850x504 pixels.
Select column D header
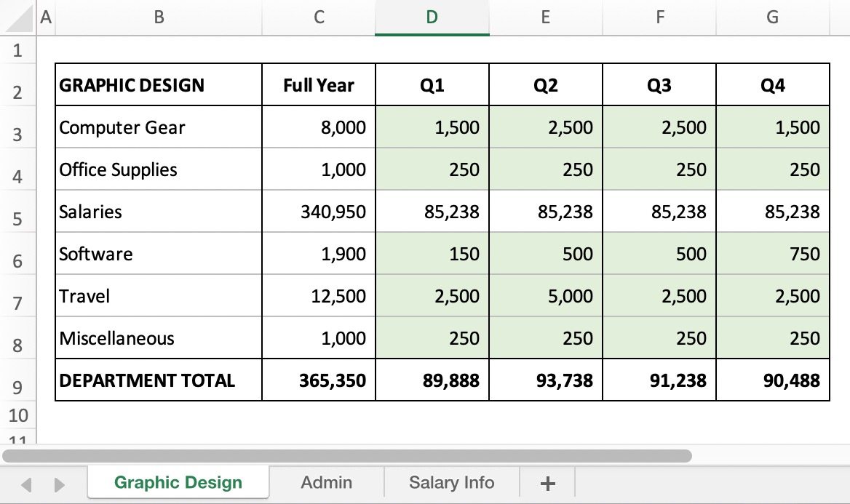[x=432, y=17]
